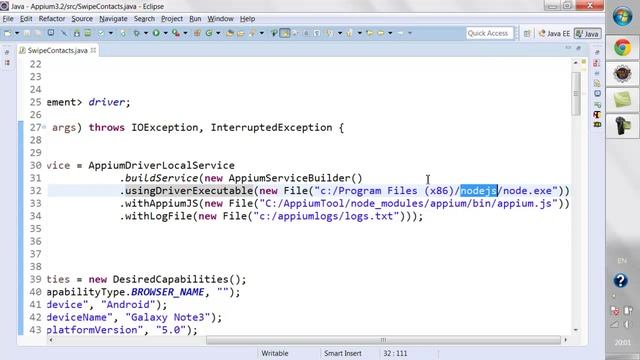Click the editor vertical scrollbar thumb
Screen dimensions: 640x360
click(576, 94)
